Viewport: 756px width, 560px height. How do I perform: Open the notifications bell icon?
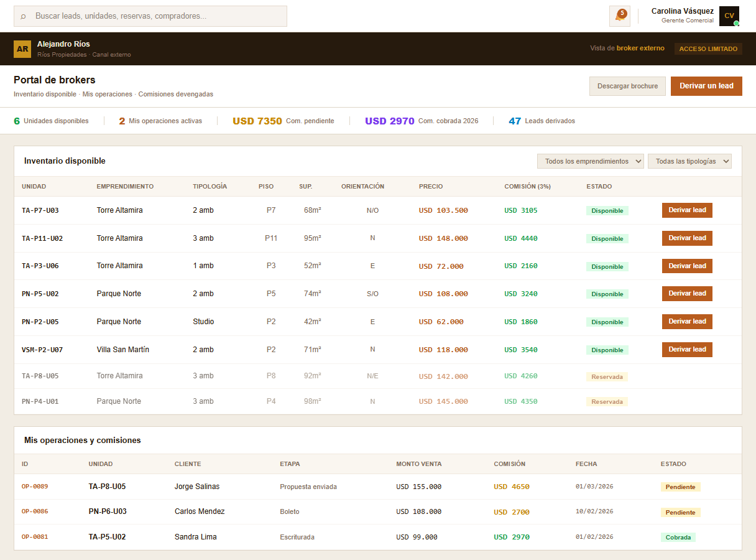coord(619,16)
